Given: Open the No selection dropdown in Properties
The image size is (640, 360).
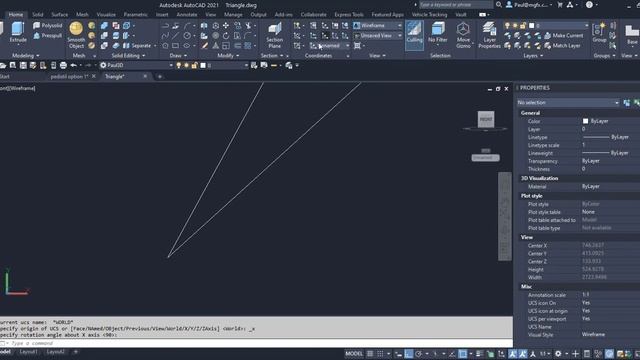Looking at the screenshot, I should (x=568, y=102).
